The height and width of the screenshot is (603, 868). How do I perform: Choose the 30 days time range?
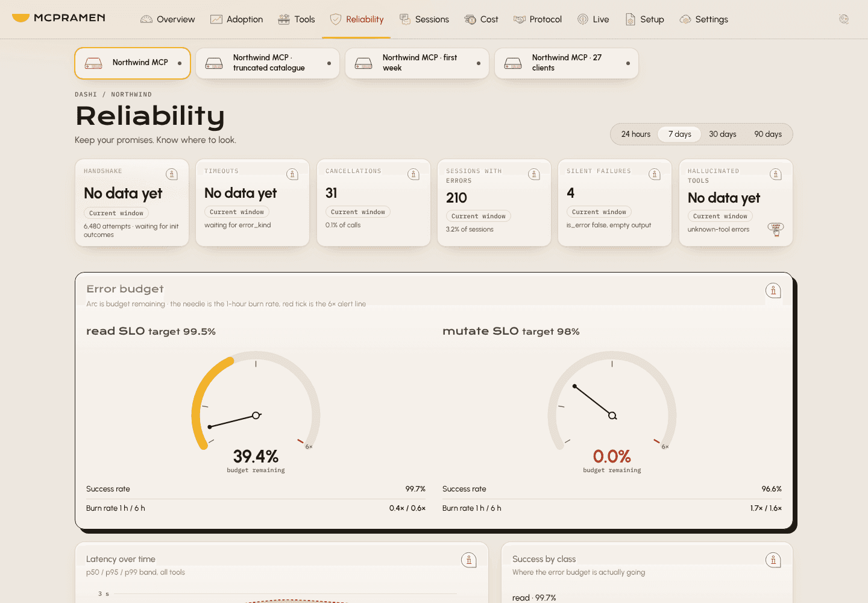723,134
